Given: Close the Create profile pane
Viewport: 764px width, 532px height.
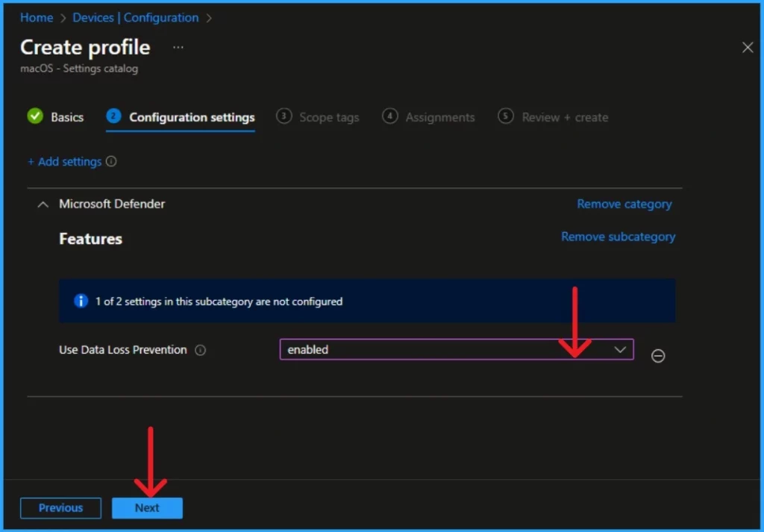Looking at the screenshot, I should pos(748,47).
